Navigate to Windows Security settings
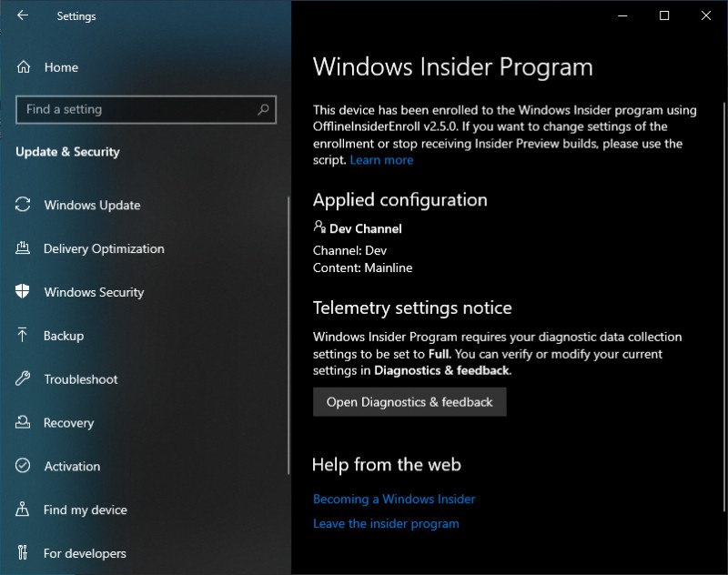The width and height of the screenshot is (728, 575). click(94, 292)
